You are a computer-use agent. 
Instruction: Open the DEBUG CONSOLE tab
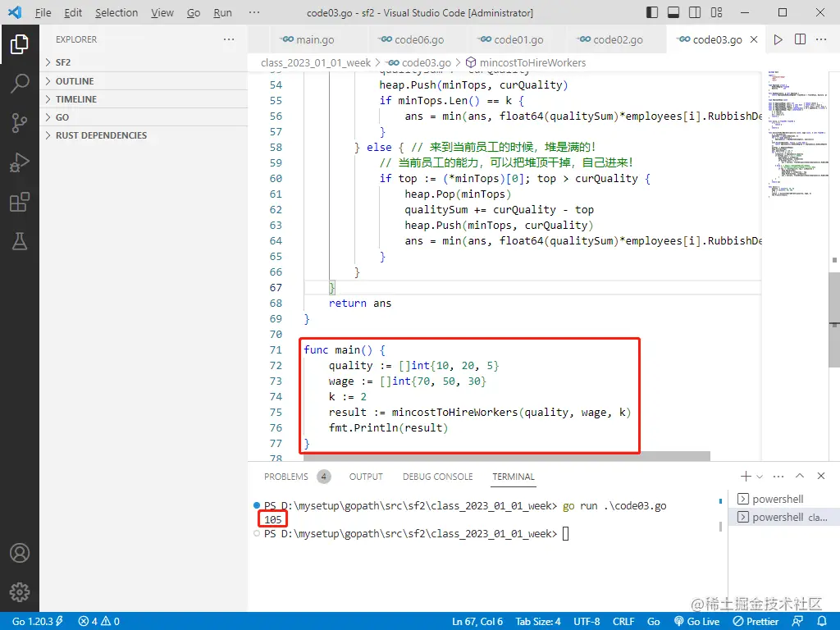[x=438, y=477]
